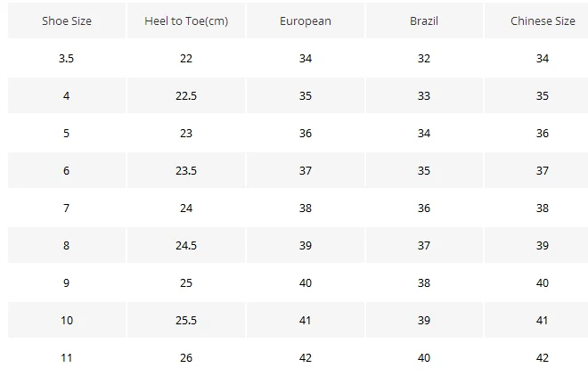The width and height of the screenshot is (588, 376).
Task: Select shoe size 10 in first column
Action: point(67,320)
